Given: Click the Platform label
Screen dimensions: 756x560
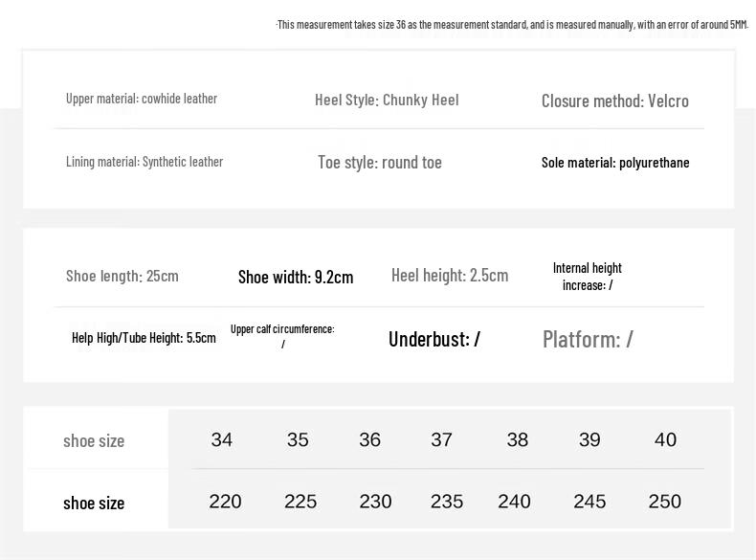Looking at the screenshot, I should pyautogui.click(x=588, y=339).
